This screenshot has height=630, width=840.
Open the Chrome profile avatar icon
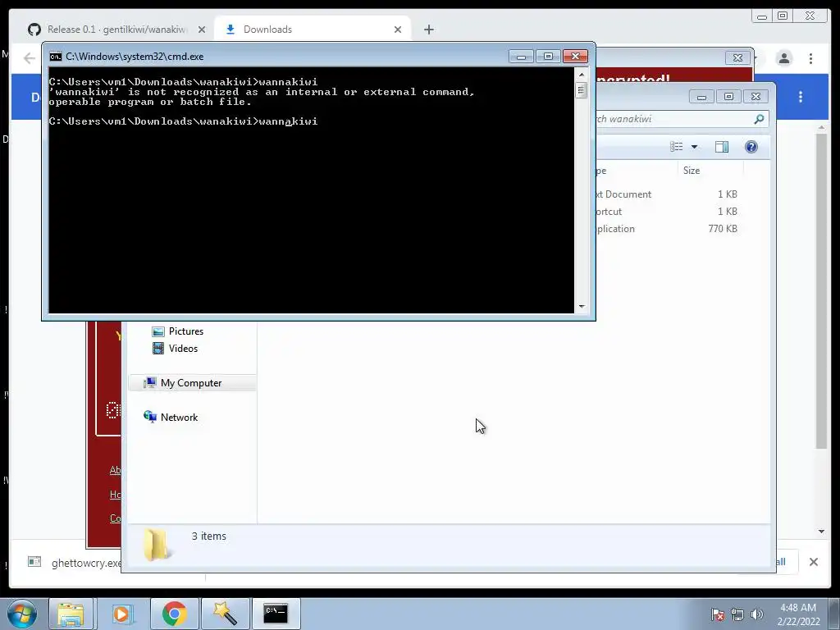click(x=783, y=58)
